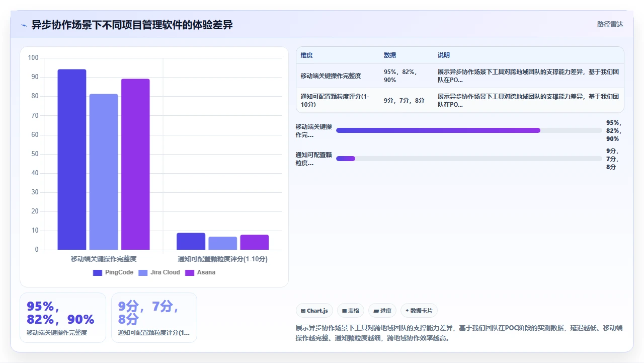The image size is (644, 363).
Task: Click the Jira Cloud legend label
Action: (x=165, y=272)
